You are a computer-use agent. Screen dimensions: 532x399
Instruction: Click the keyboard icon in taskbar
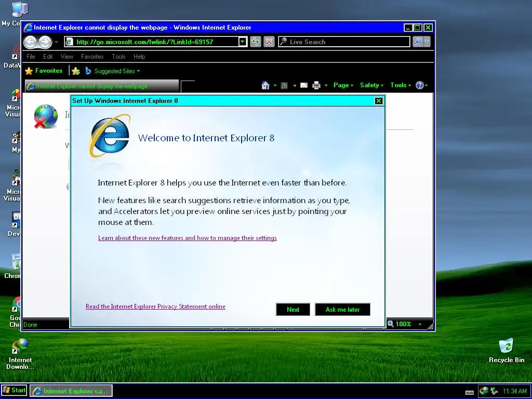pos(470,392)
